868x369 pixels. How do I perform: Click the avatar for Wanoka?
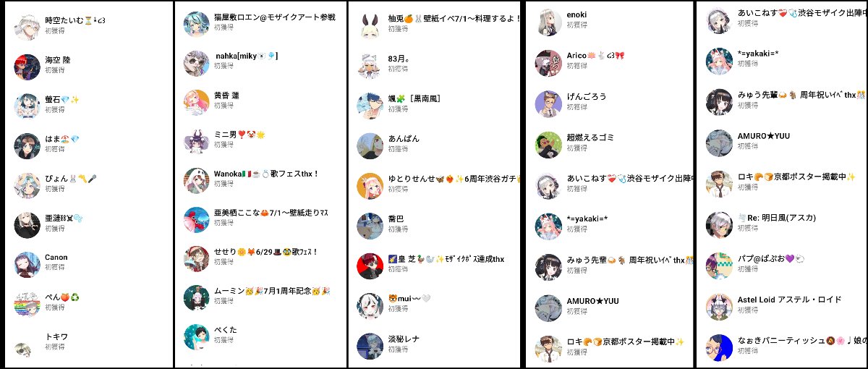197,181
